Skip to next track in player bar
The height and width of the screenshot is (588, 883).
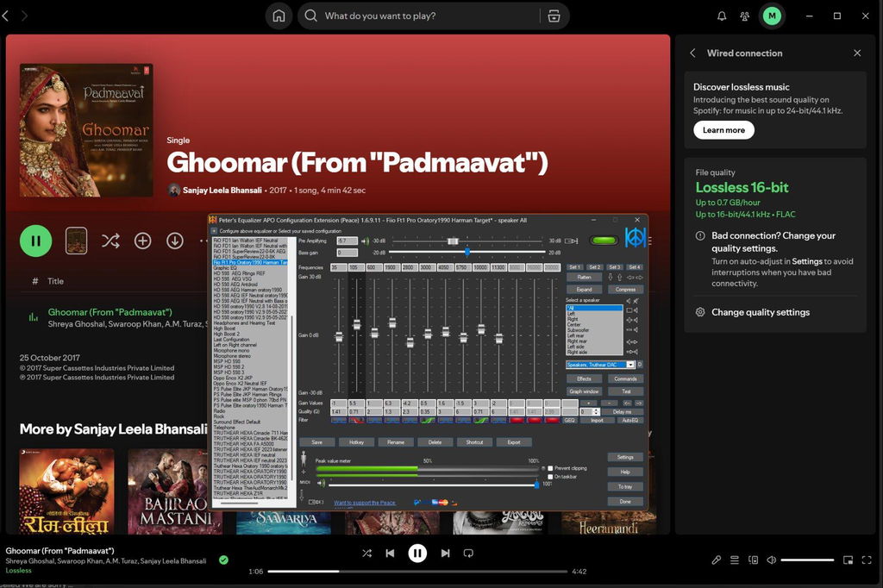[x=445, y=553]
